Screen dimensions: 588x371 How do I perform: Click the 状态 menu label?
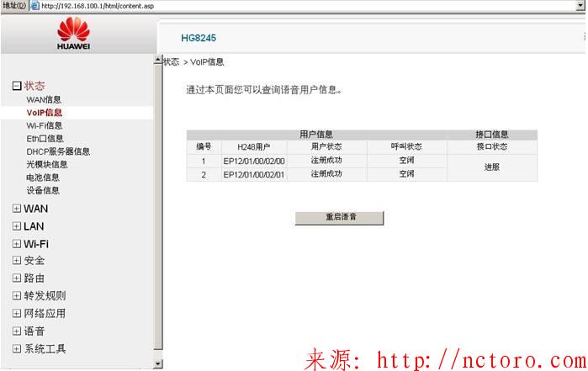pos(34,86)
